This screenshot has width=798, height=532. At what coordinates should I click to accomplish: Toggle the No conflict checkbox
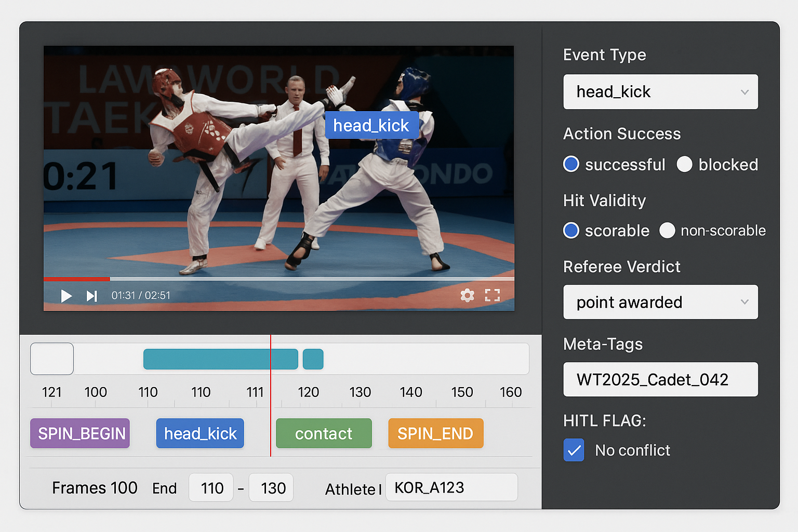pyautogui.click(x=574, y=450)
